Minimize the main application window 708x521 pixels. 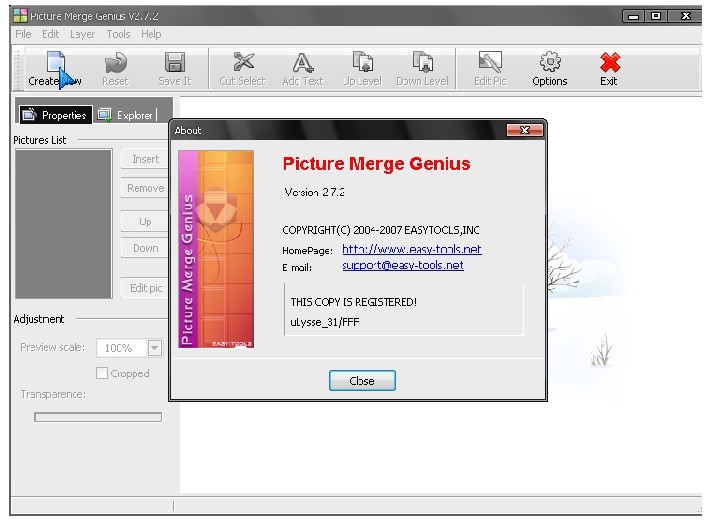[633, 16]
